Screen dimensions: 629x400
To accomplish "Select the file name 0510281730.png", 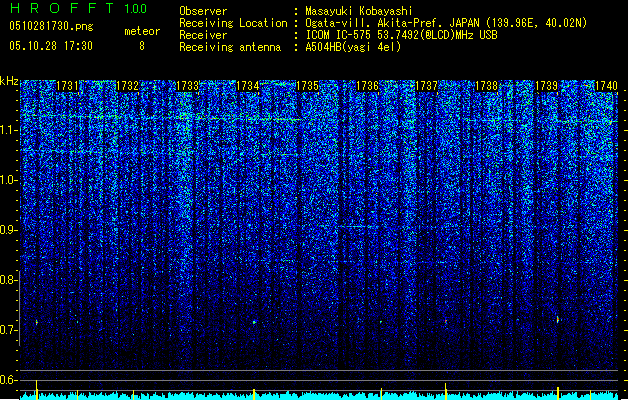I will pyautogui.click(x=51, y=26).
